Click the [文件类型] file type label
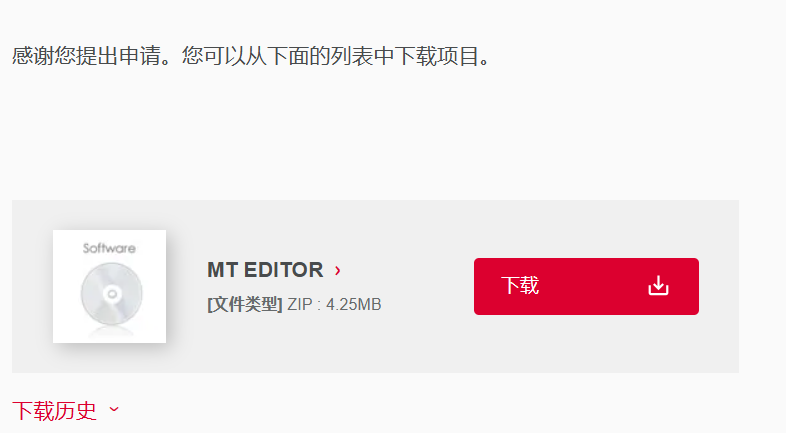Image resolution: width=786 pixels, height=433 pixels. 245,304
